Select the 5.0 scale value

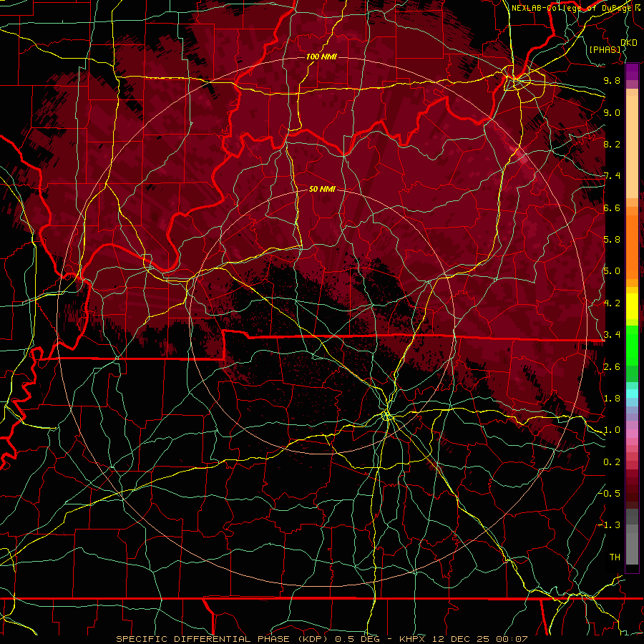612,271
